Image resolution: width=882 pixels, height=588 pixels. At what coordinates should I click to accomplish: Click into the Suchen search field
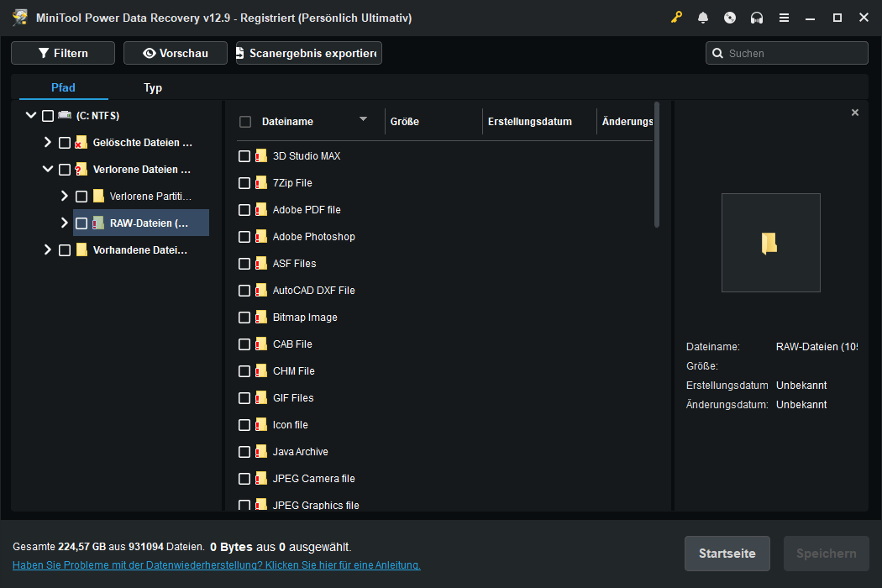point(787,53)
